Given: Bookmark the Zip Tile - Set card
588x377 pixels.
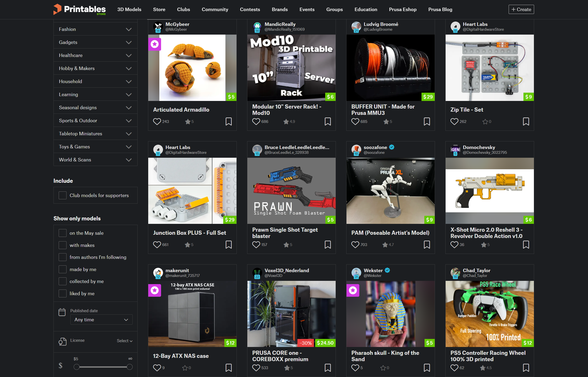Looking at the screenshot, I should [526, 121].
